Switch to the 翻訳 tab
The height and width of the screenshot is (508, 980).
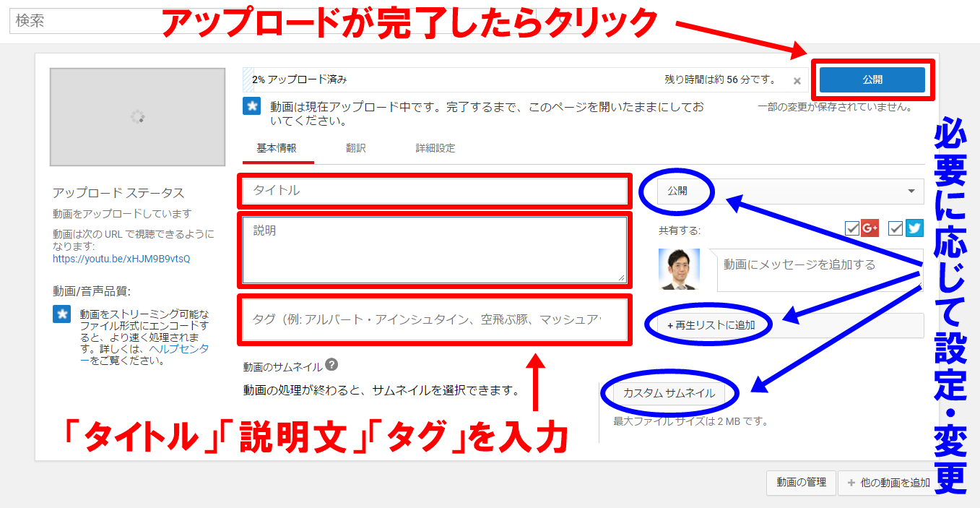[x=355, y=148]
